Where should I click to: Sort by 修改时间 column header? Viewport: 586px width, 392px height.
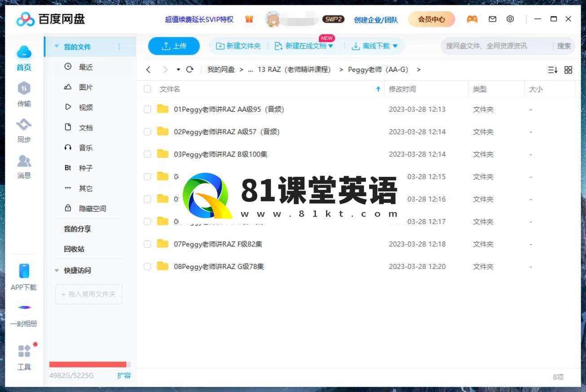click(x=402, y=89)
